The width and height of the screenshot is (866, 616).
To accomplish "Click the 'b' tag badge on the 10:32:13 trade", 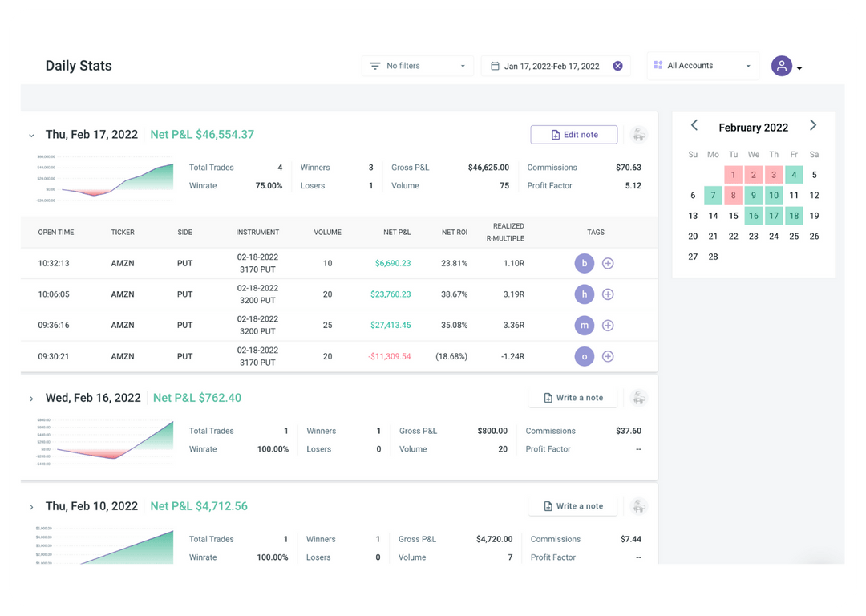I will point(584,263).
